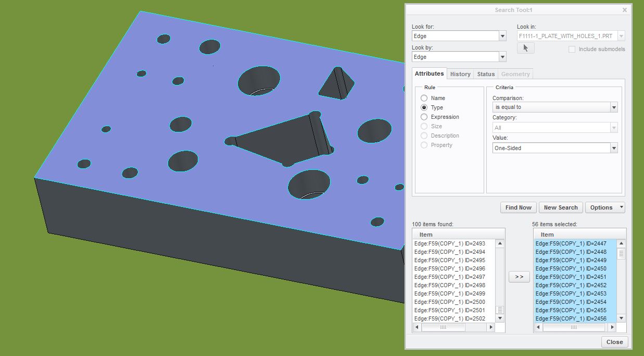Click found list horizontal scroll thumb
Viewport: 644px width, 356px height.
443,327
